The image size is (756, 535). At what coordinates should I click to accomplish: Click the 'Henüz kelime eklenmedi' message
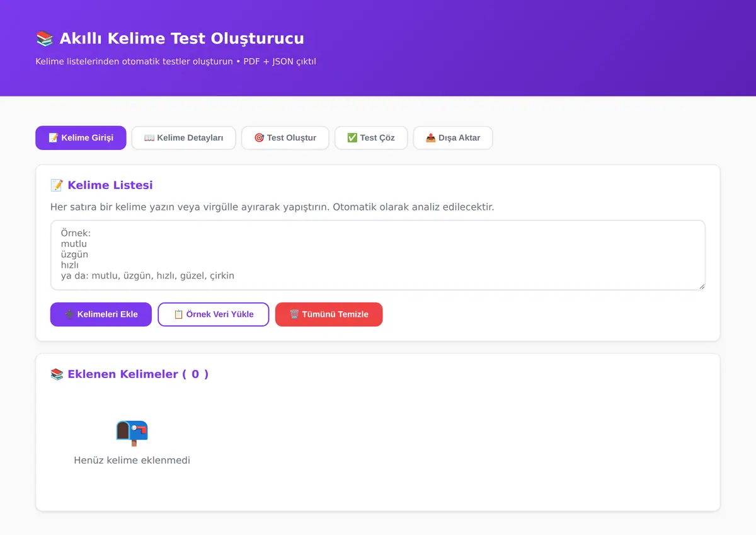pyautogui.click(x=132, y=460)
